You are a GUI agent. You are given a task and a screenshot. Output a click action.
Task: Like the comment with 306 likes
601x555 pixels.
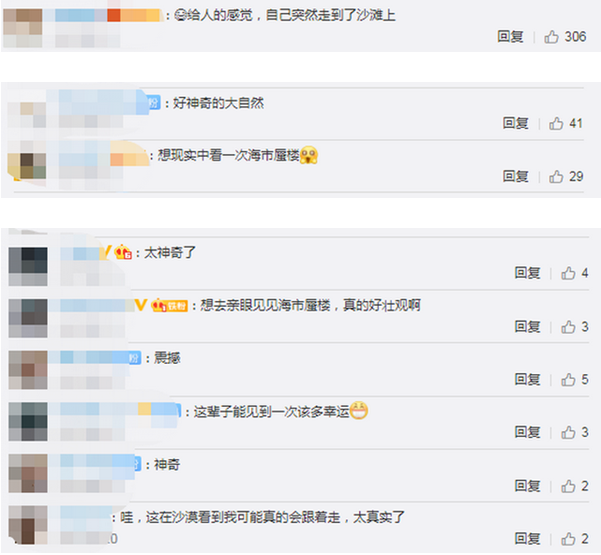(551, 37)
